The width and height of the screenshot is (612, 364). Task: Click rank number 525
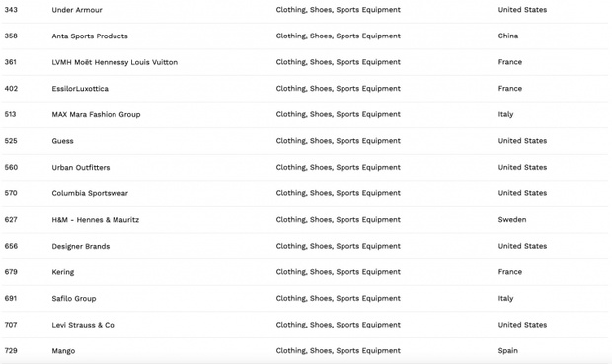click(11, 140)
